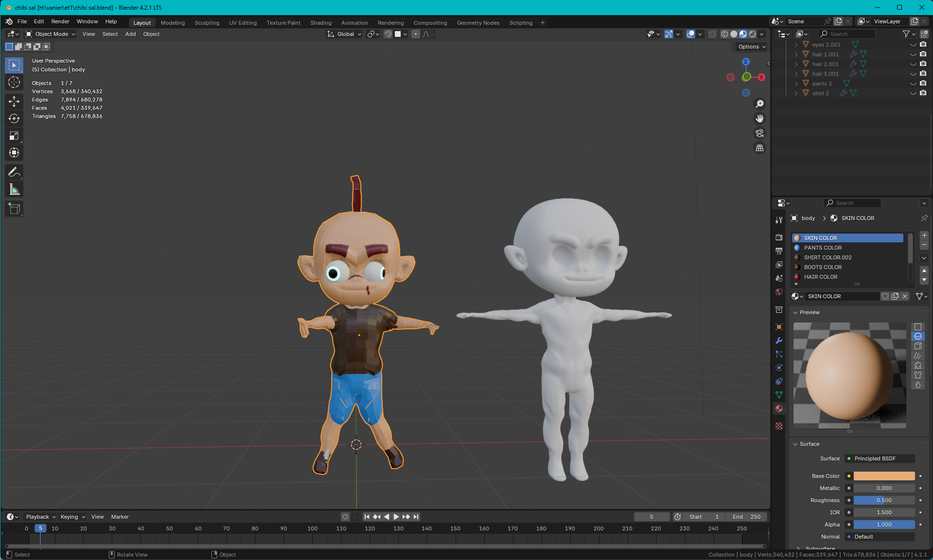Select the Move tool in toolbar
The image size is (933, 560).
coord(14,101)
